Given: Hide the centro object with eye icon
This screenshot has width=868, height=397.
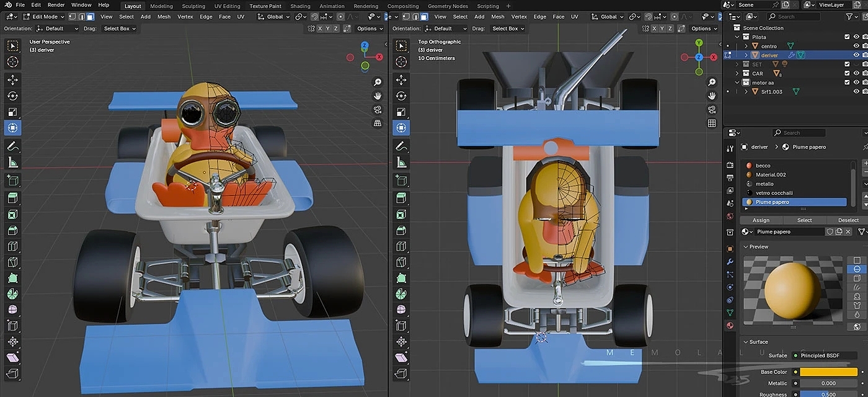Looking at the screenshot, I should 856,46.
